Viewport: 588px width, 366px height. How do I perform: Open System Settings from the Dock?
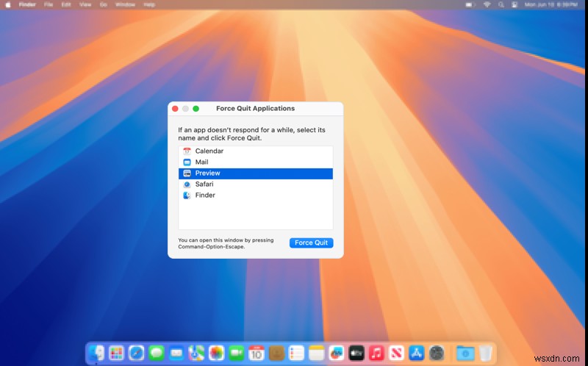(x=437, y=354)
